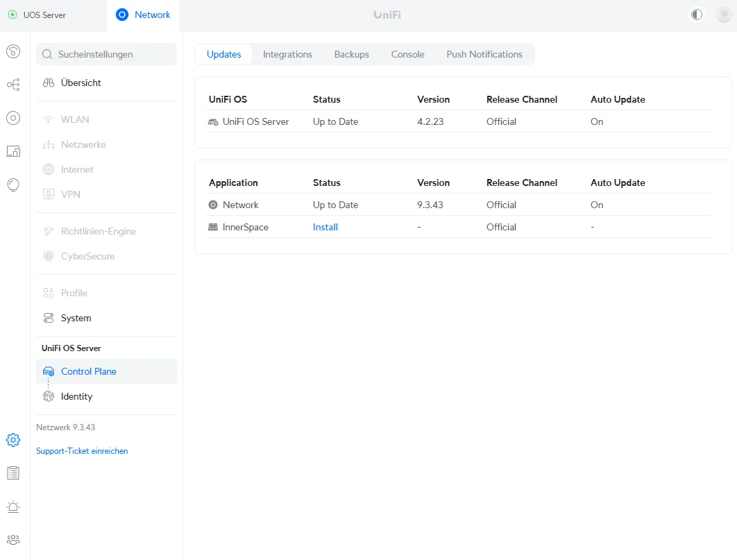This screenshot has height=560, width=737.
Task: Click the InnerSpace row application icon
Action: [x=213, y=227]
